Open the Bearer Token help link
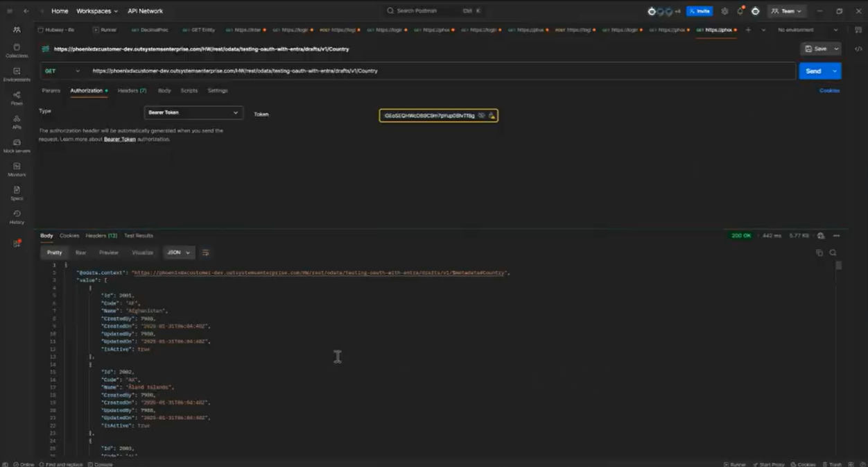Image resolution: width=868 pixels, height=467 pixels. 120,139
